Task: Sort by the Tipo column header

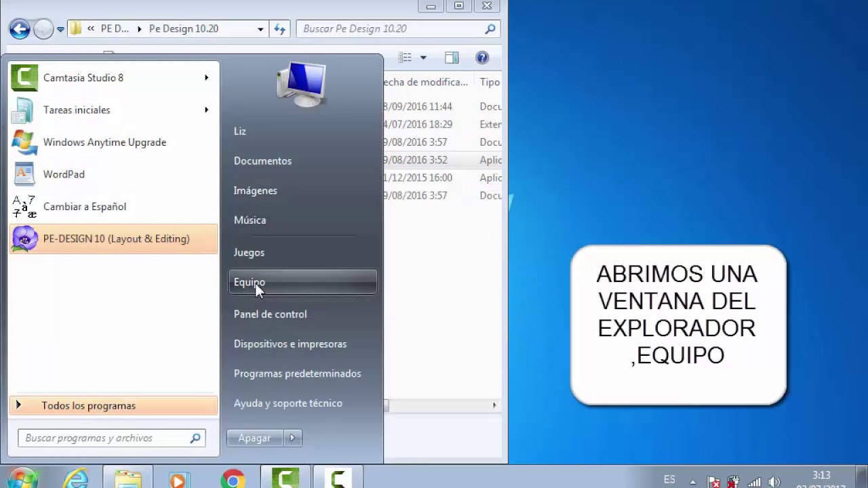Action: (x=490, y=82)
